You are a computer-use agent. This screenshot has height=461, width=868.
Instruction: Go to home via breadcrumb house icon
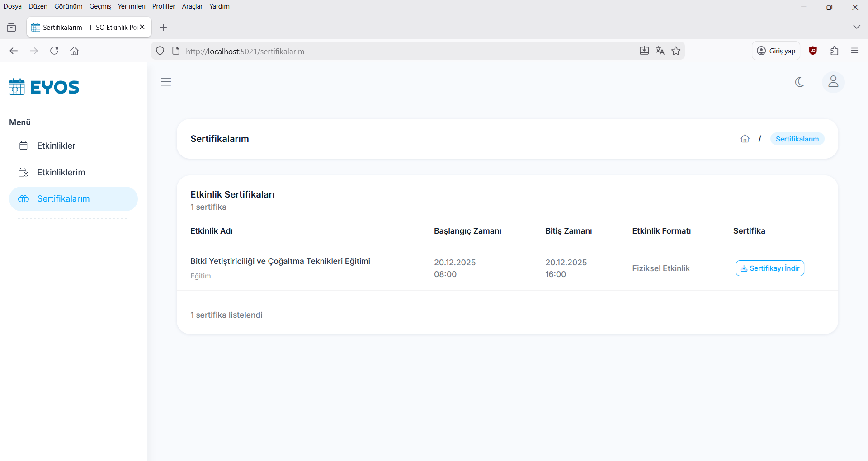(x=745, y=139)
